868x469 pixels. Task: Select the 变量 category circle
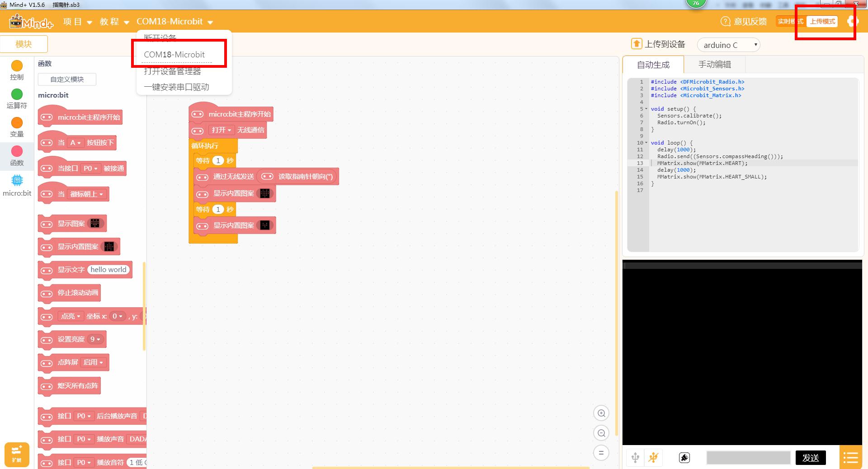pyautogui.click(x=17, y=122)
